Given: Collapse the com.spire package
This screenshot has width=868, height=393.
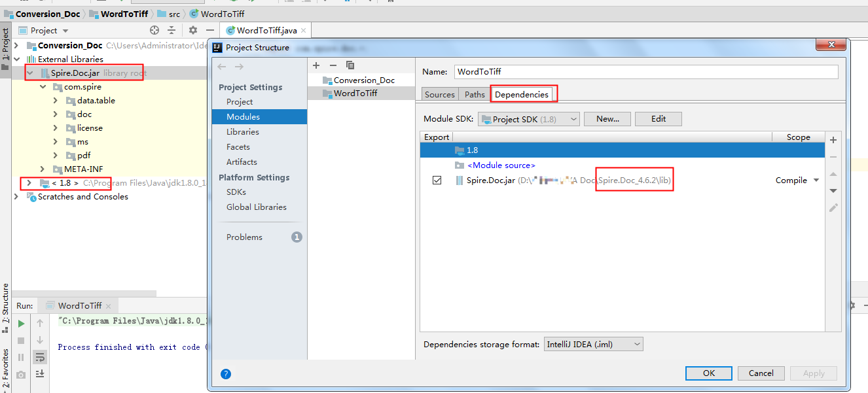Looking at the screenshot, I should click(43, 87).
